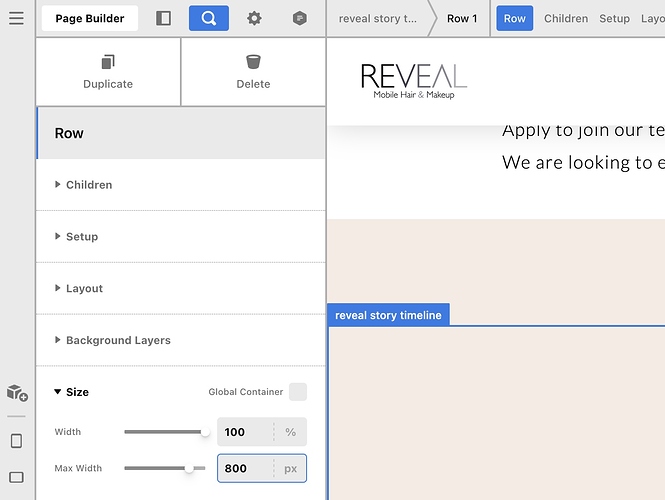Toggle the Global Container switch

[298, 392]
